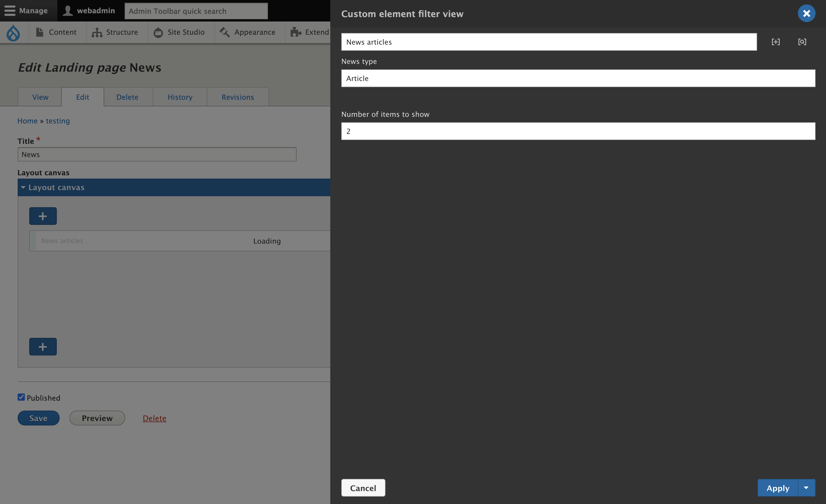
Task: Open the Extend modules icon
Action: coord(295,32)
